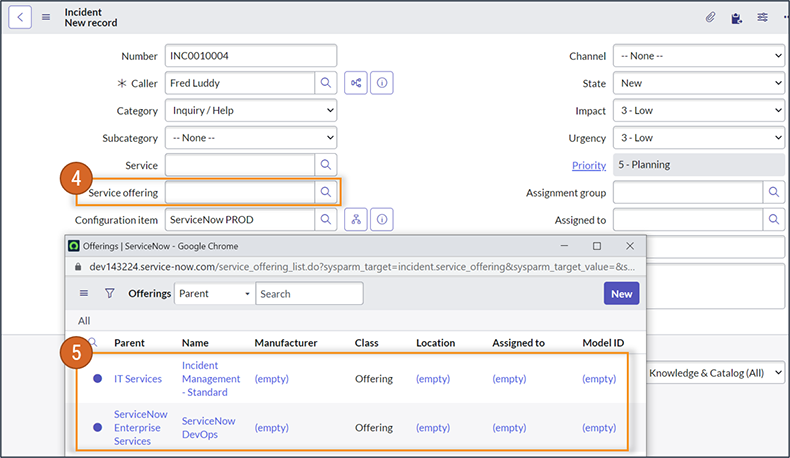Sort by Parent column header
790x458 pixels.
coord(129,343)
